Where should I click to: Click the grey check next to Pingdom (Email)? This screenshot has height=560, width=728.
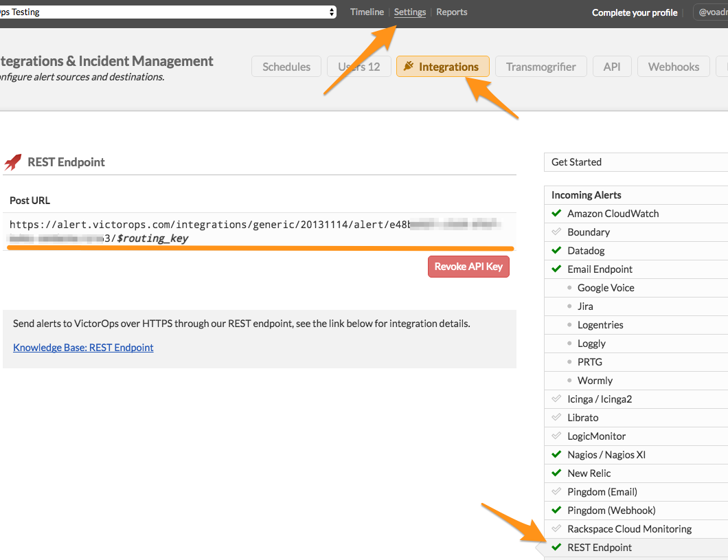556,491
